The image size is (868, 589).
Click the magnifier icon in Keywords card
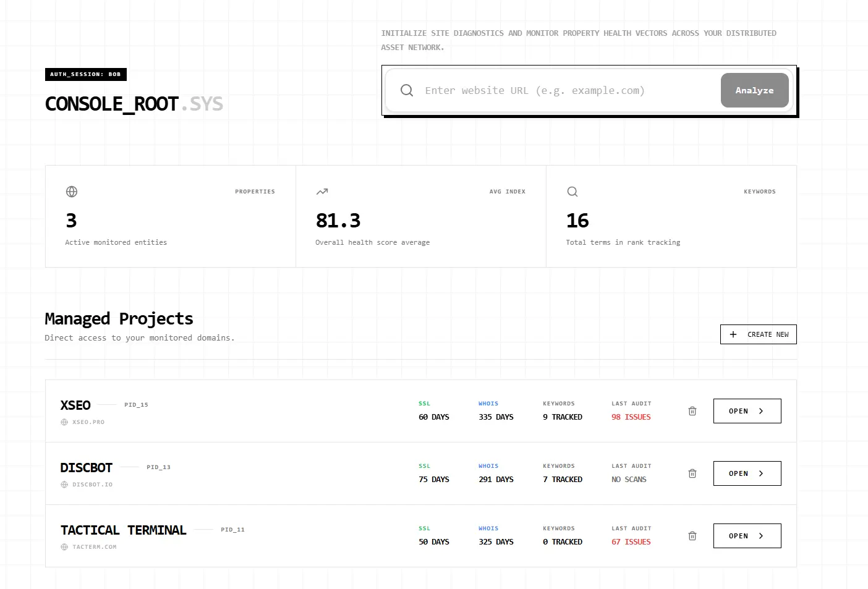click(x=572, y=192)
